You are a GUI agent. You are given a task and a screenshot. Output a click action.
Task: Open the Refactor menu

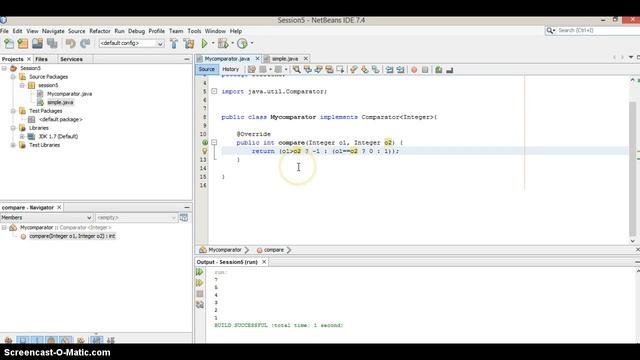(100, 31)
